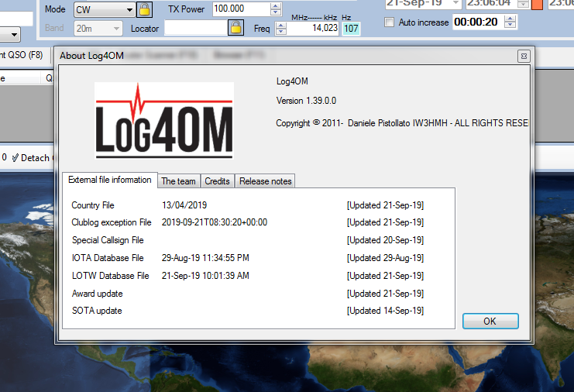This screenshot has width=574, height=392.
Task: Click the TX Power value field
Action: pos(241,9)
